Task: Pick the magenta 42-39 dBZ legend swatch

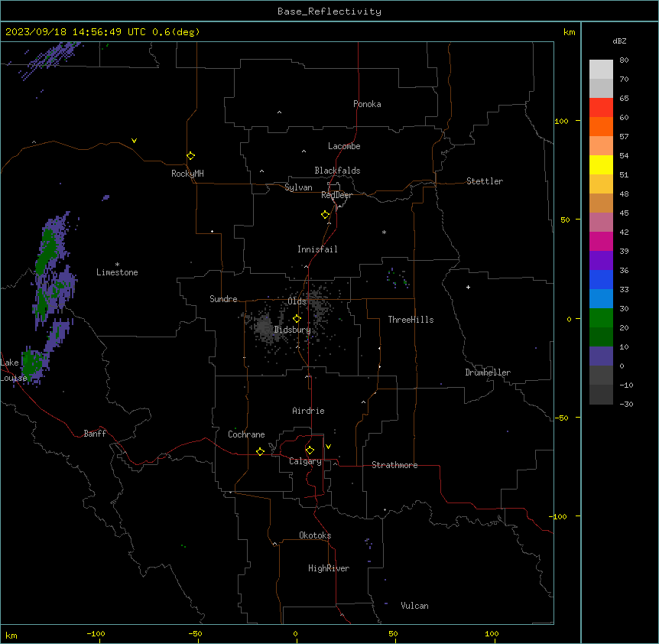Action: [601, 241]
